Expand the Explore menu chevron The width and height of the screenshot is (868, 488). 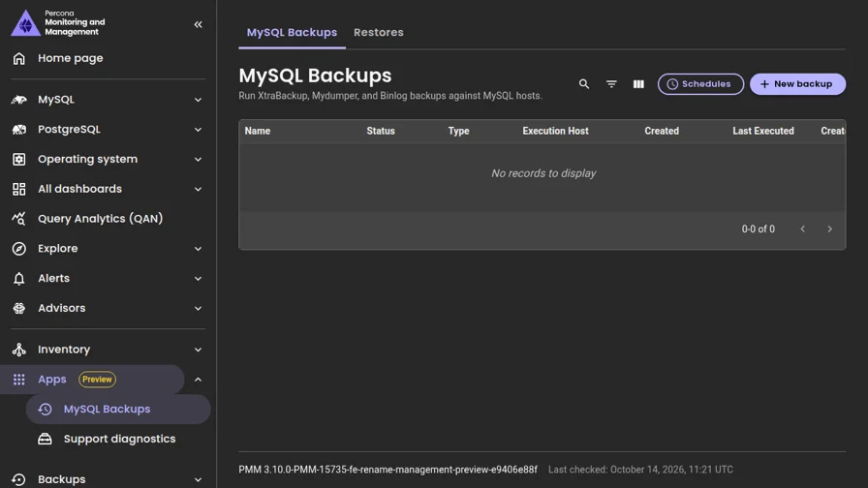pyautogui.click(x=198, y=249)
